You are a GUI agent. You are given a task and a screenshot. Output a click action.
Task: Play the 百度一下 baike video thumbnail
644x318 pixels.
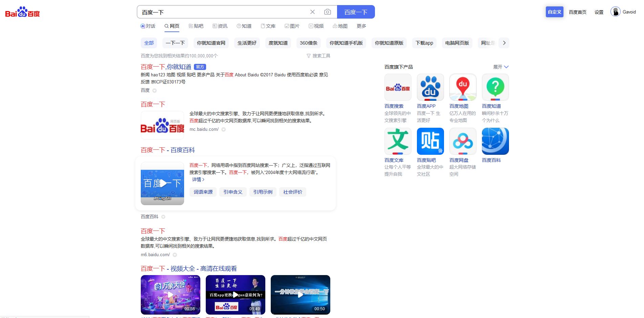tap(162, 184)
